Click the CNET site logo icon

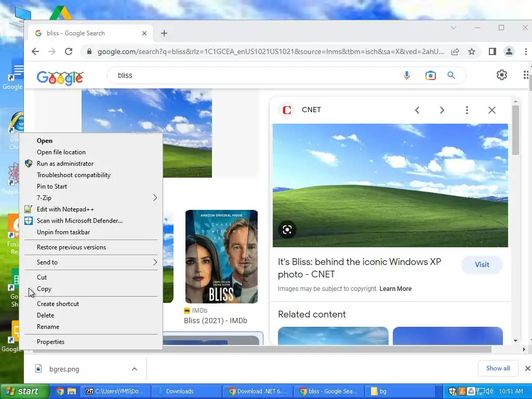tap(287, 110)
